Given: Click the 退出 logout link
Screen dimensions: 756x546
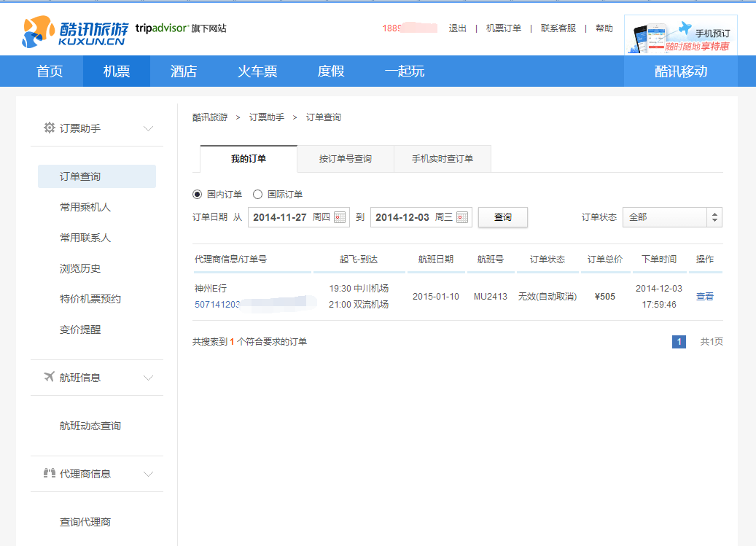Looking at the screenshot, I should click(x=458, y=28).
